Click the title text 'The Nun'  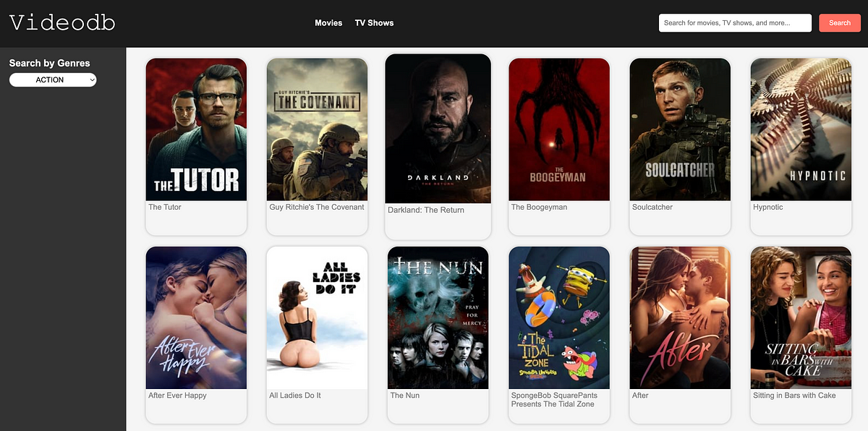pyautogui.click(x=405, y=396)
